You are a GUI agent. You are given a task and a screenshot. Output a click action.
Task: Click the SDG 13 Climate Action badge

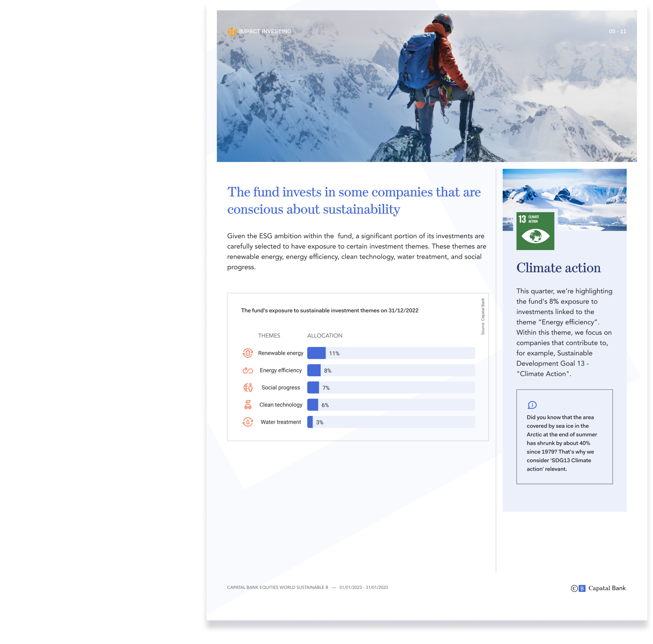(x=535, y=231)
